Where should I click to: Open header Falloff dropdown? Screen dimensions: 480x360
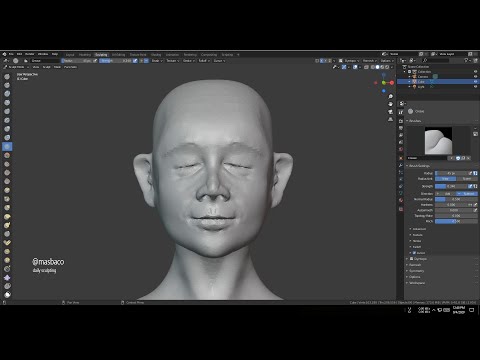click(203, 61)
